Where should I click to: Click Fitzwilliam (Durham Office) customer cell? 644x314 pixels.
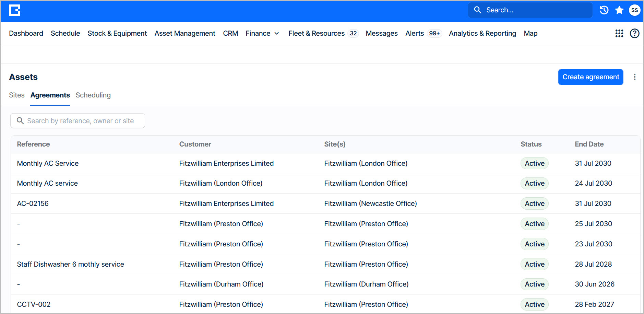pos(221,284)
